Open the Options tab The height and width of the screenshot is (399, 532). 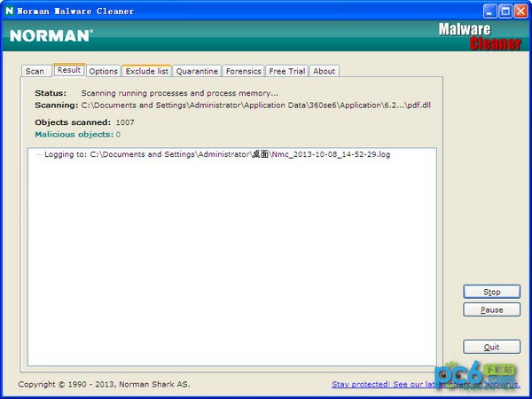click(x=104, y=71)
